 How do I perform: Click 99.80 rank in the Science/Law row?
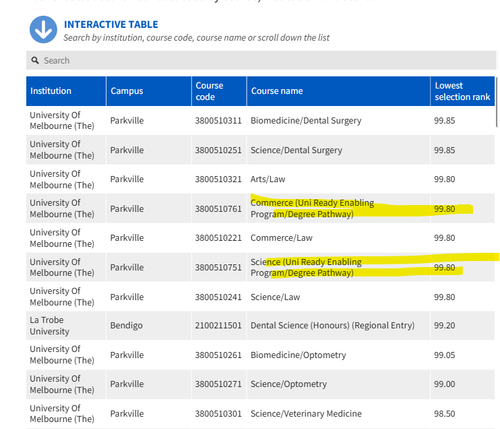444,297
